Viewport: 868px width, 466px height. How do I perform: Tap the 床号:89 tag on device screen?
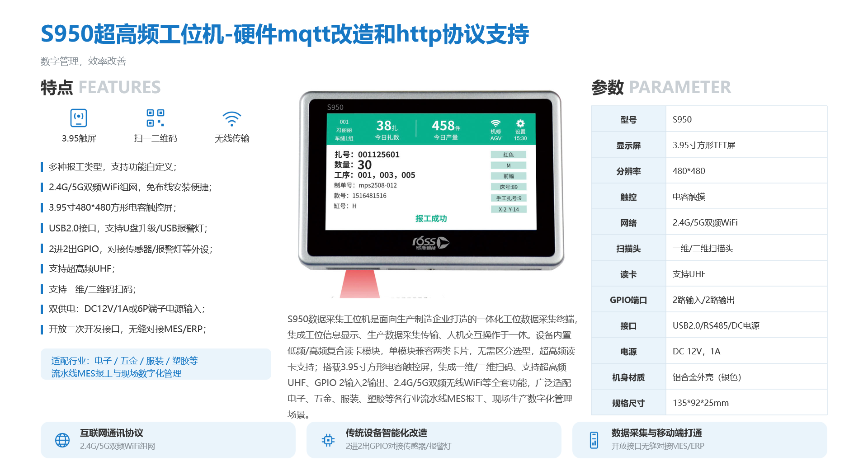[x=509, y=187]
